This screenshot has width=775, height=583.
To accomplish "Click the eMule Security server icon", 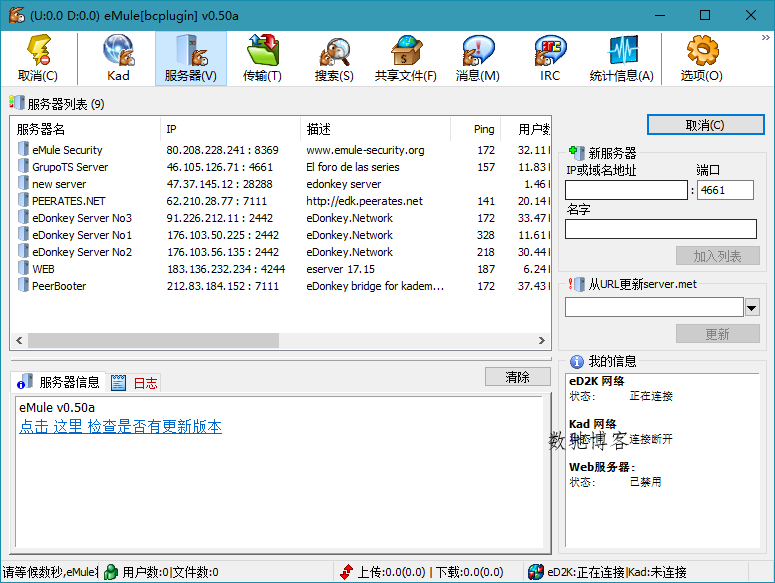I will coord(23,149).
